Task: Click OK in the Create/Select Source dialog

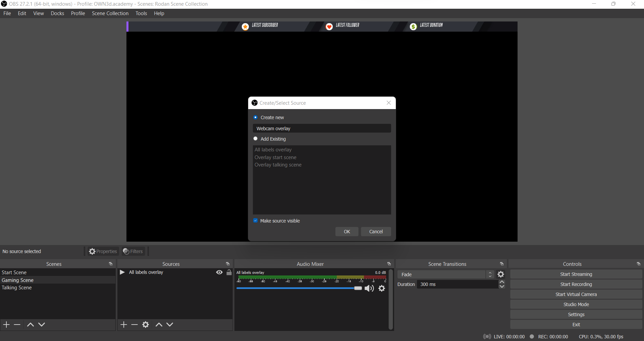Action: point(347,232)
